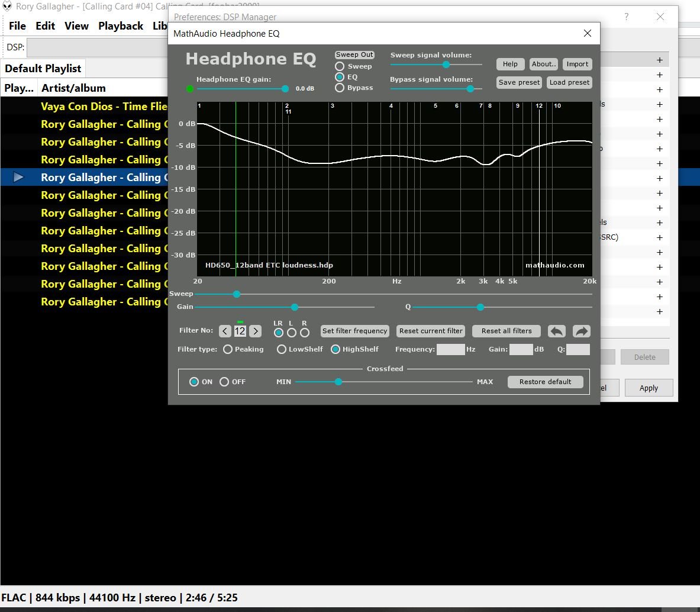Screen dimensions: 700x612
Task: Select the Sweep output mode
Action: point(340,66)
